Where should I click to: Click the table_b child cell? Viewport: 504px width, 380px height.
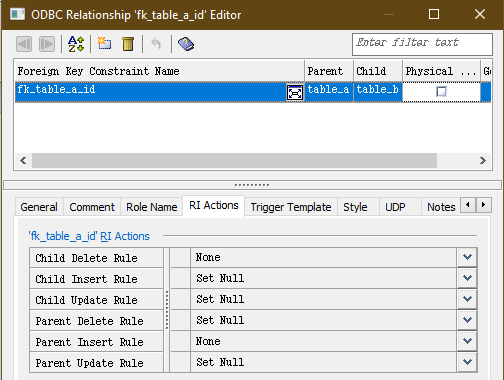pyautogui.click(x=378, y=92)
